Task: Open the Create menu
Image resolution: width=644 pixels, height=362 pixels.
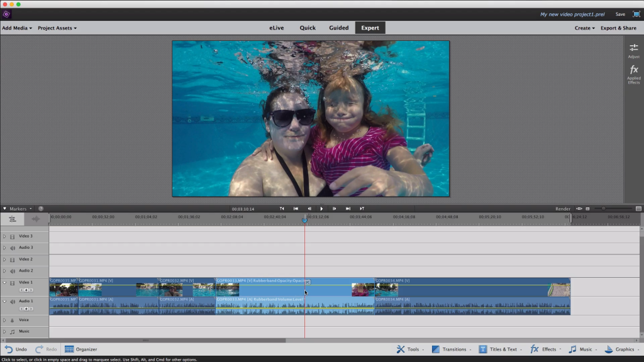Action: click(584, 28)
